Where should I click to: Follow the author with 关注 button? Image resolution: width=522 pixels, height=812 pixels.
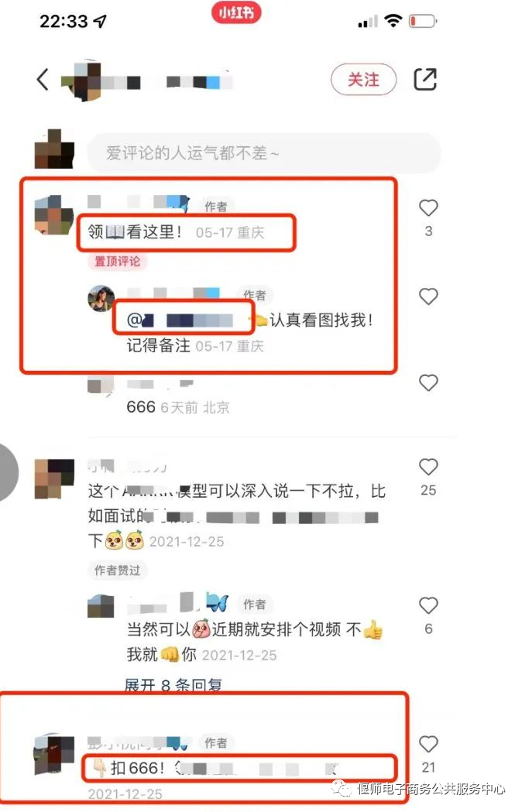point(363,79)
